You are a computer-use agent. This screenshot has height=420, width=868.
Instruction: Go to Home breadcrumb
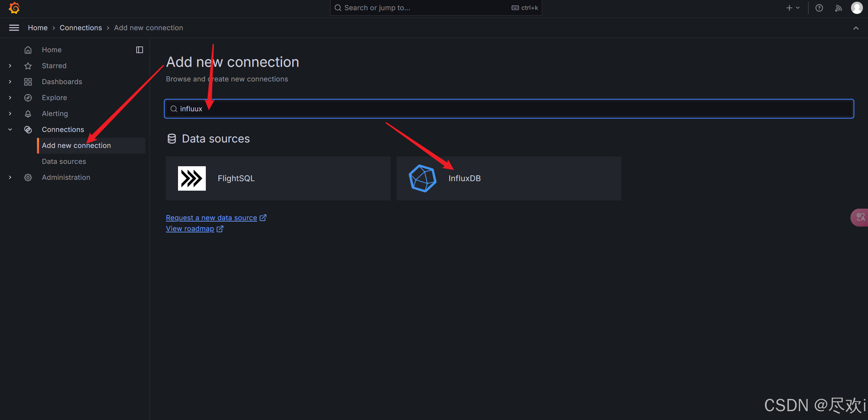click(x=38, y=28)
